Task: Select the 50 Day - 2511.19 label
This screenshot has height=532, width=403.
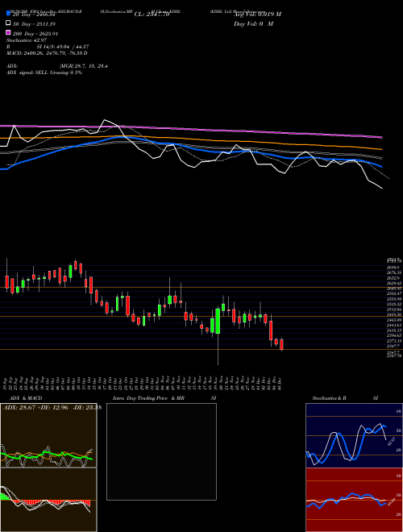Action: pyautogui.click(x=34, y=23)
